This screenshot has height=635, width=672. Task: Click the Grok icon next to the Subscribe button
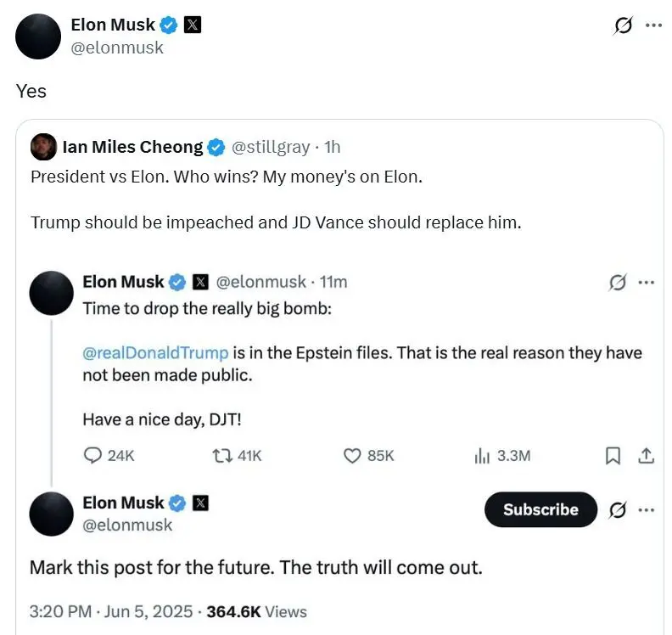617,510
